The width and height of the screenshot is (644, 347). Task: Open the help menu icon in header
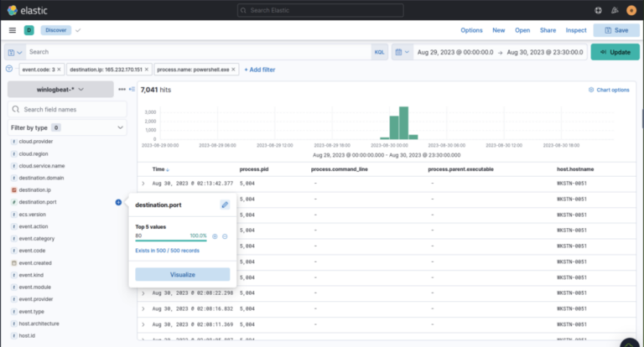pos(597,10)
